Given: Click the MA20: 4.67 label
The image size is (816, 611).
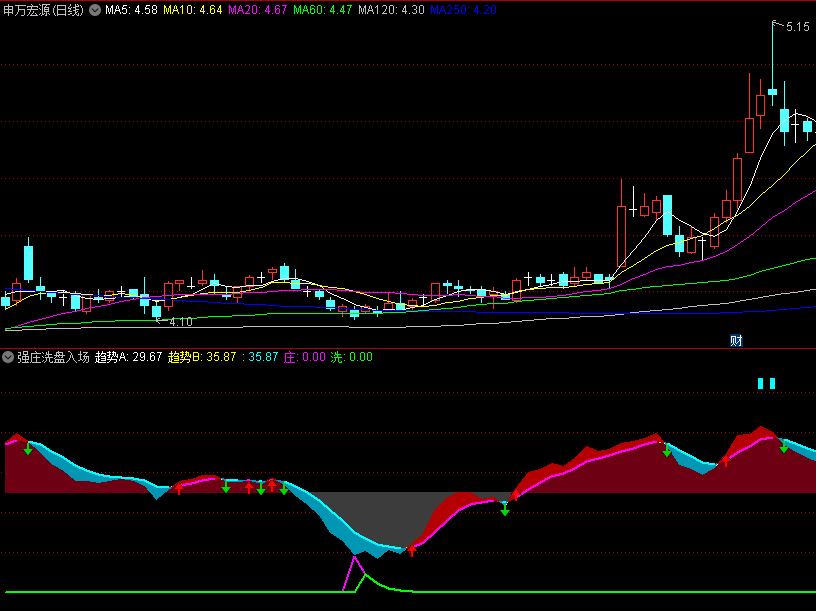Looking at the screenshot, I should (x=258, y=10).
